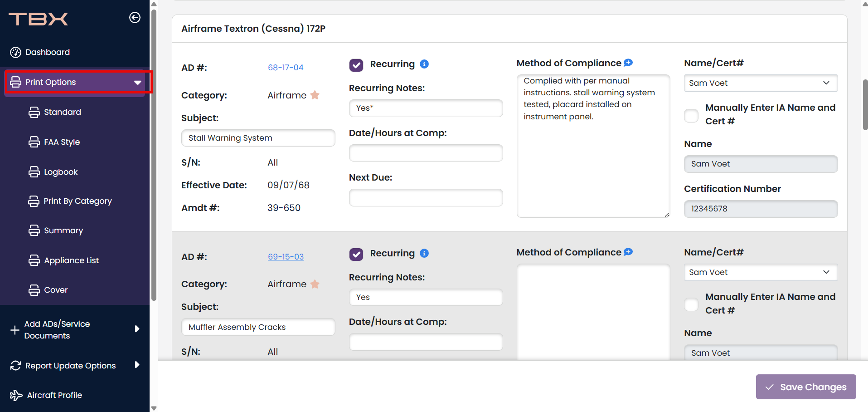The image size is (868, 412).
Task: Click Date/Hours at Comp field for AD 69-15-03
Action: (x=426, y=342)
